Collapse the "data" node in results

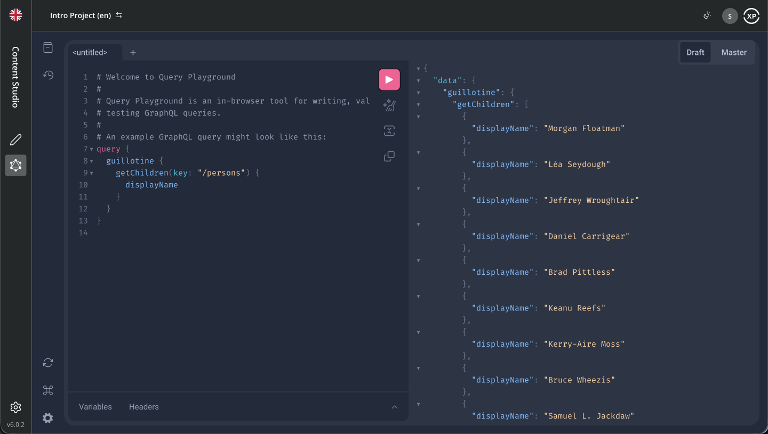418,80
